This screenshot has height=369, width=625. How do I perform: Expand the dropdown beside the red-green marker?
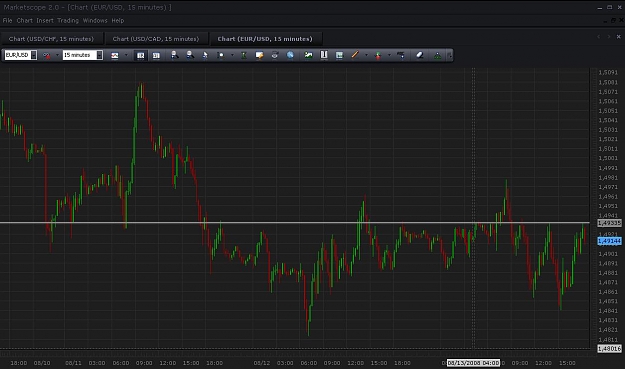[x=389, y=55]
